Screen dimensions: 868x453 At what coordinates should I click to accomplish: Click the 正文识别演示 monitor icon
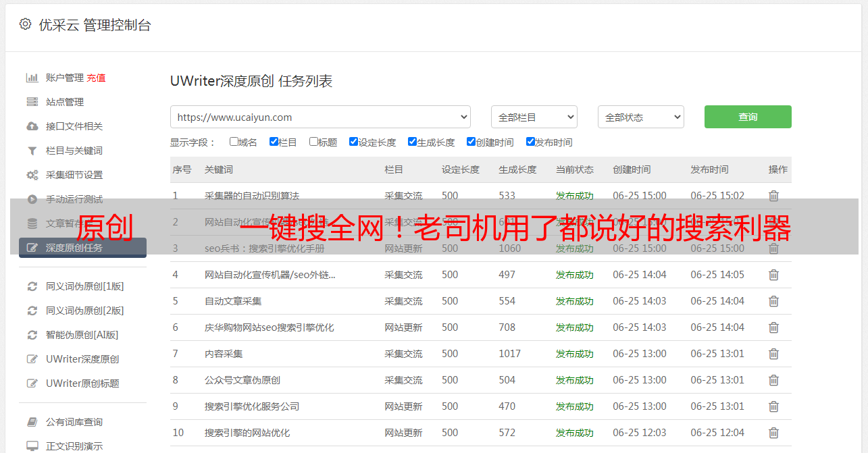(x=32, y=446)
